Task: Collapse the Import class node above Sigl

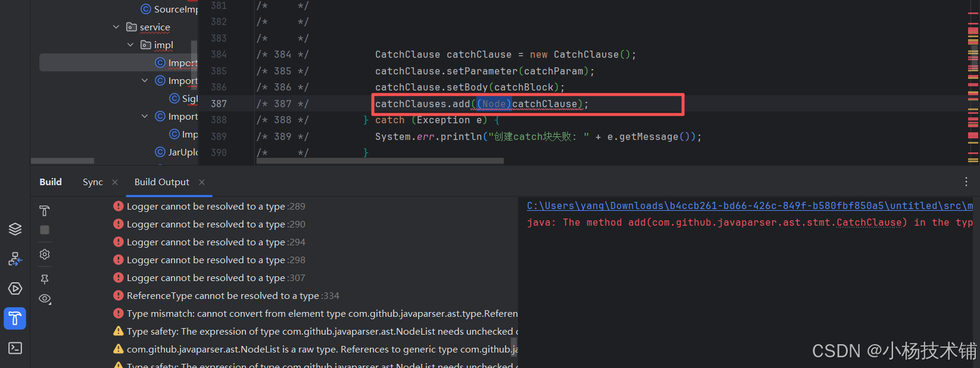Action: (x=145, y=80)
